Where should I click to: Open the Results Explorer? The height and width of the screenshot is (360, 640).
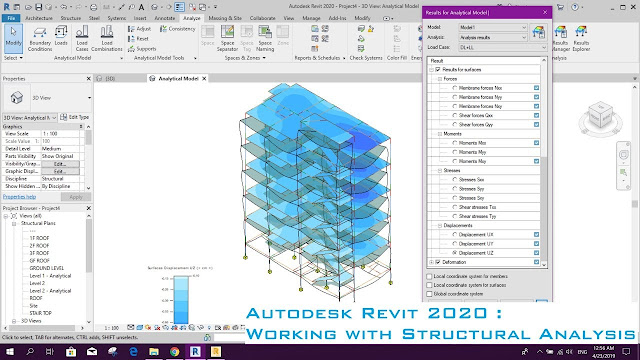pos(581,38)
